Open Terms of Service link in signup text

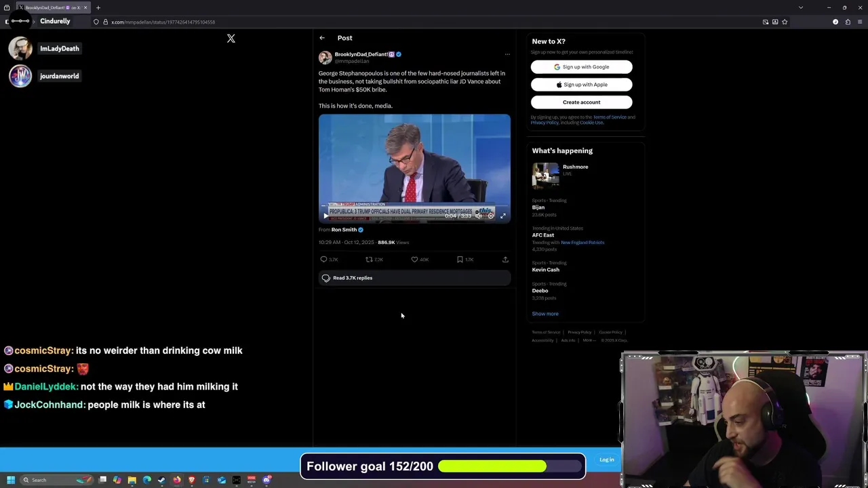[610, 117]
